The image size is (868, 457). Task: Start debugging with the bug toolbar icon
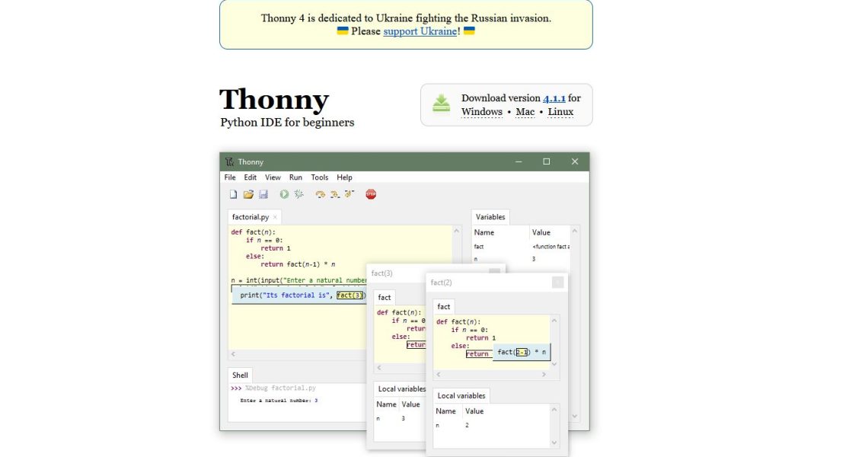(x=298, y=194)
